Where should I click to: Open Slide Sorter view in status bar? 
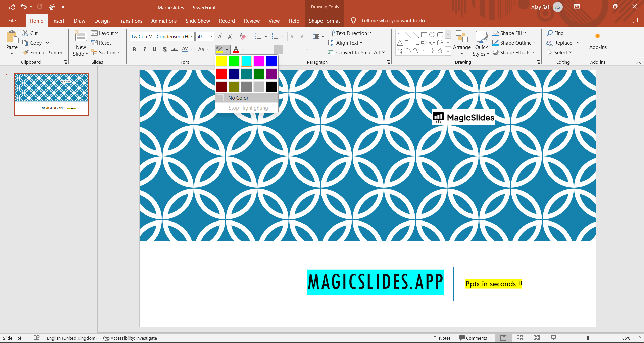click(x=520, y=338)
